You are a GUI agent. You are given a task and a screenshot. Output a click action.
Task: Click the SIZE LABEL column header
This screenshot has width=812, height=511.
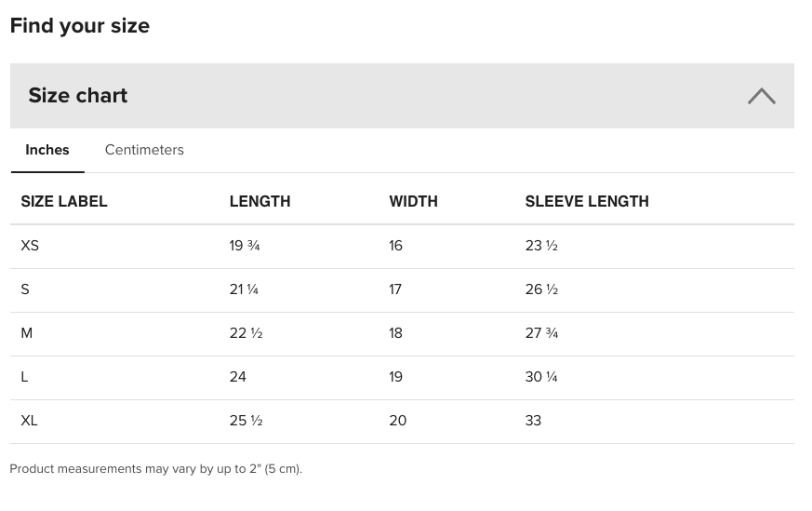[x=64, y=201]
